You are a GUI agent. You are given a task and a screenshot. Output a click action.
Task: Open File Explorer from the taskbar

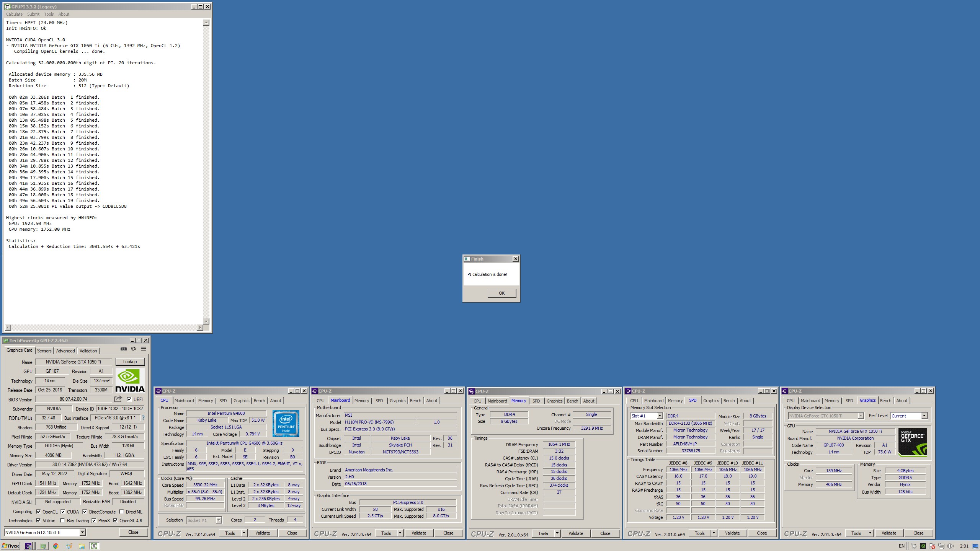[82, 546]
